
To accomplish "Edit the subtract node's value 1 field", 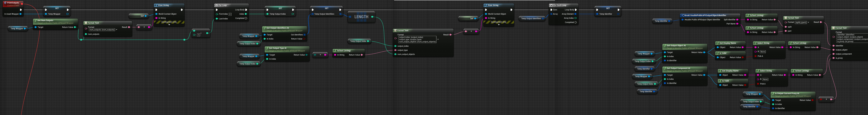I will [198, 35].
